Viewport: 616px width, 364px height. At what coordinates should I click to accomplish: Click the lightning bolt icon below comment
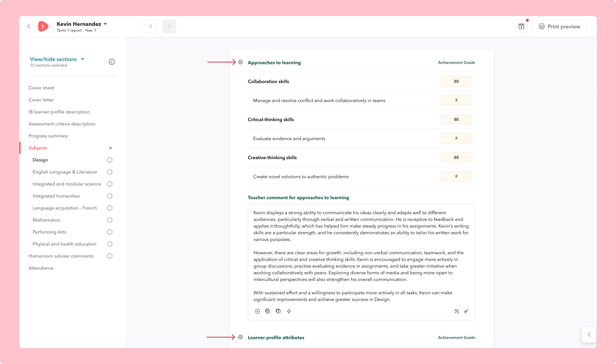coord(289,311)
